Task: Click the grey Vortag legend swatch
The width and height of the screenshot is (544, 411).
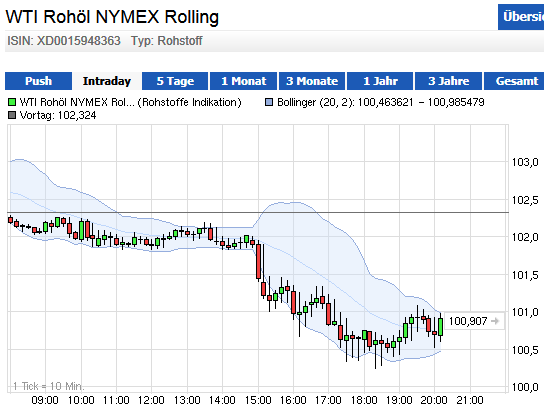Action: [x=12, y=115]
